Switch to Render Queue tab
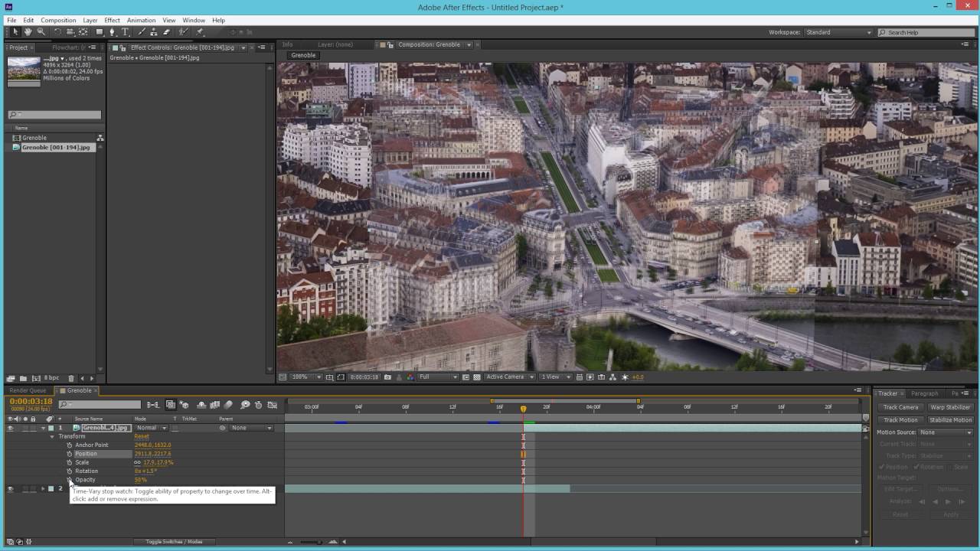Image resolution: width=980 pixels, height=551 pixels. click(28, 390)
